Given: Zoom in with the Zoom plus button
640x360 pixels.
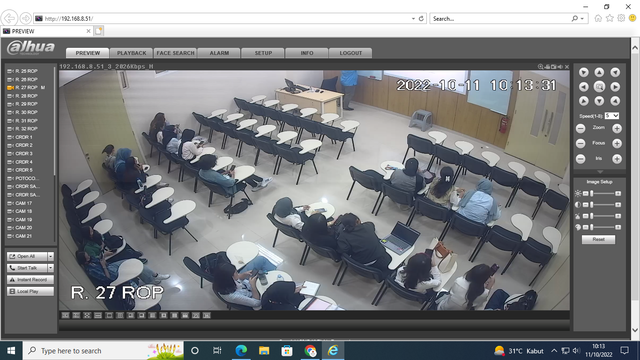Looking at the screenshot, I should [x=617, y=129].
